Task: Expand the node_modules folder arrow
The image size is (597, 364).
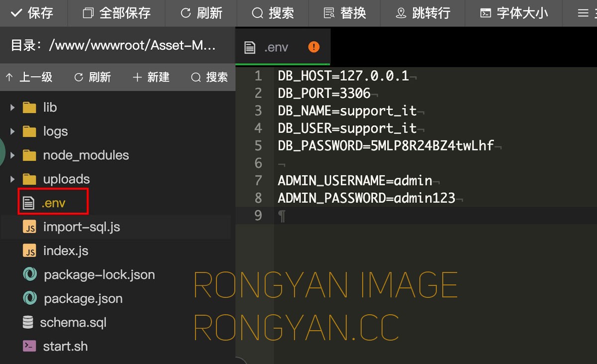Action: pos(12,155)
